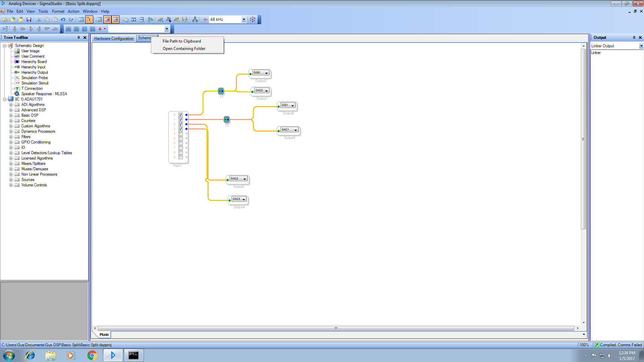Viewport: 644px width, 362px height.
Task: Select Volume Controls tree item
Action: pyautogui.click(x=34, y=185)
